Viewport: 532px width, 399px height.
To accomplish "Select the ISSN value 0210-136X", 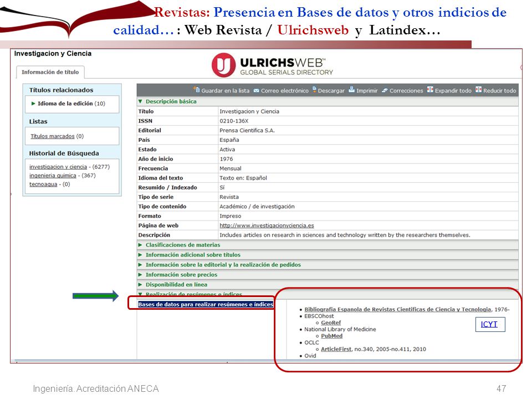I will [234, 121].
